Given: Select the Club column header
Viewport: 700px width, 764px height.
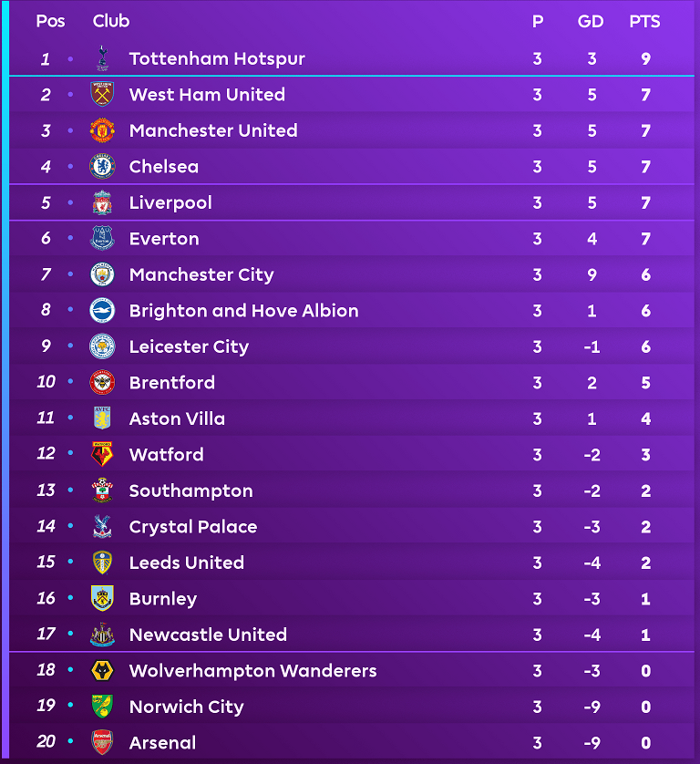Looking at the screenshot, I should pos(111,21).
